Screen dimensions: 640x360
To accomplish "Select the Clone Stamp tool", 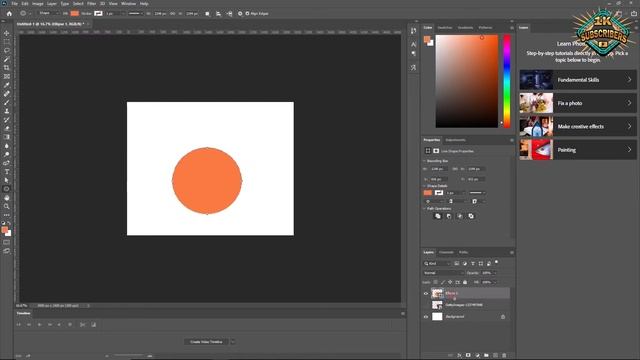I will coord(7,111).
